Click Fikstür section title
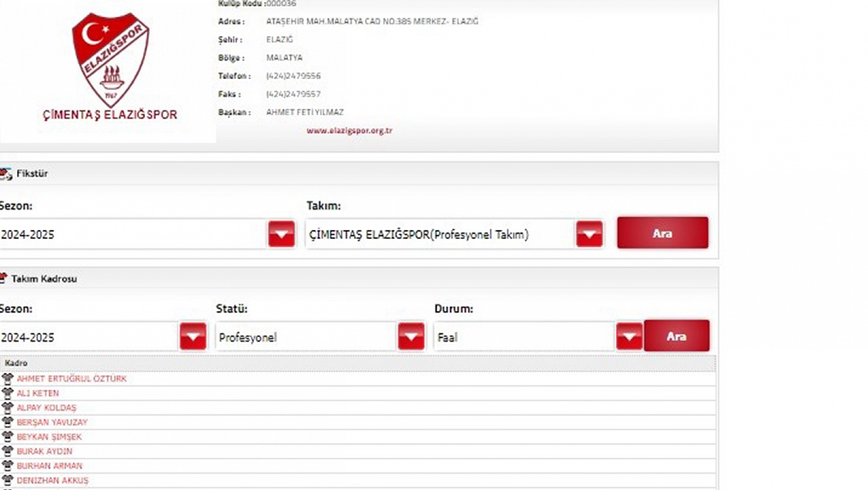The height and width of the screenshot is (490, 868). pyautogui.click(x=32, y=173)
